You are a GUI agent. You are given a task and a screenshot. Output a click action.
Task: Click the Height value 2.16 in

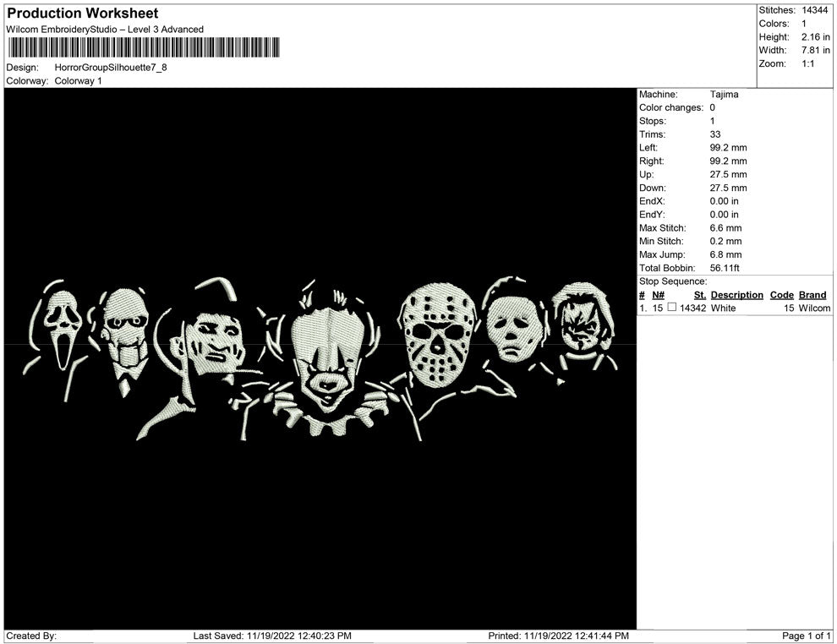point(815,37)
